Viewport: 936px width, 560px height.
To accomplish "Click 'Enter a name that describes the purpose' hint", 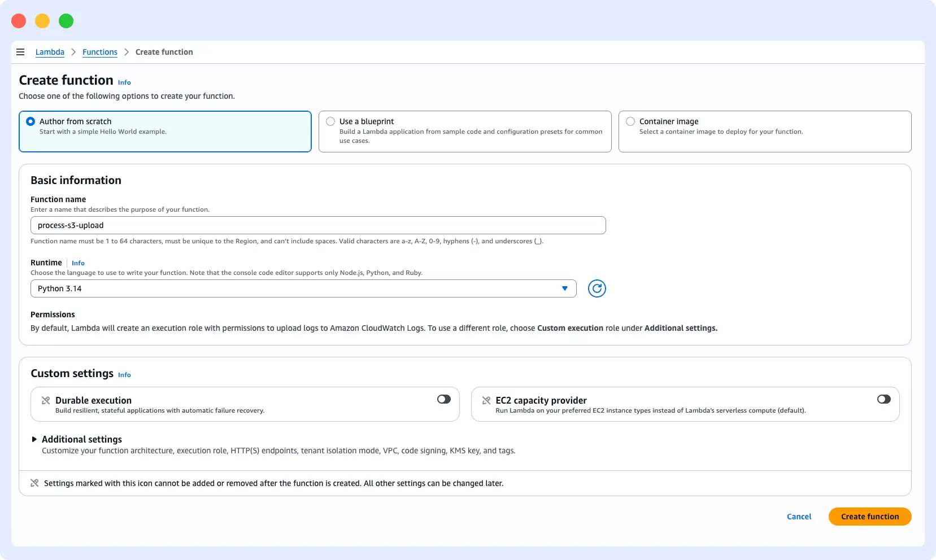I will [x=120, y=209].
